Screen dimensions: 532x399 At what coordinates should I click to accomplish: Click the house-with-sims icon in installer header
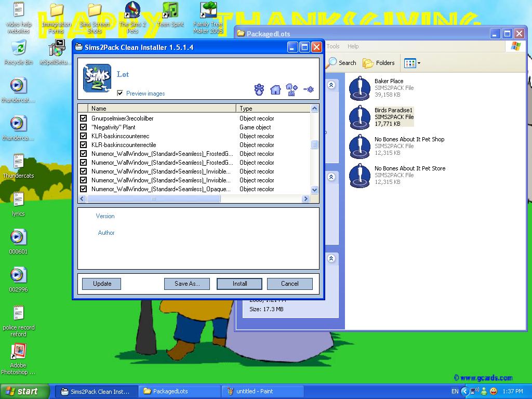(x=291, y=89)
